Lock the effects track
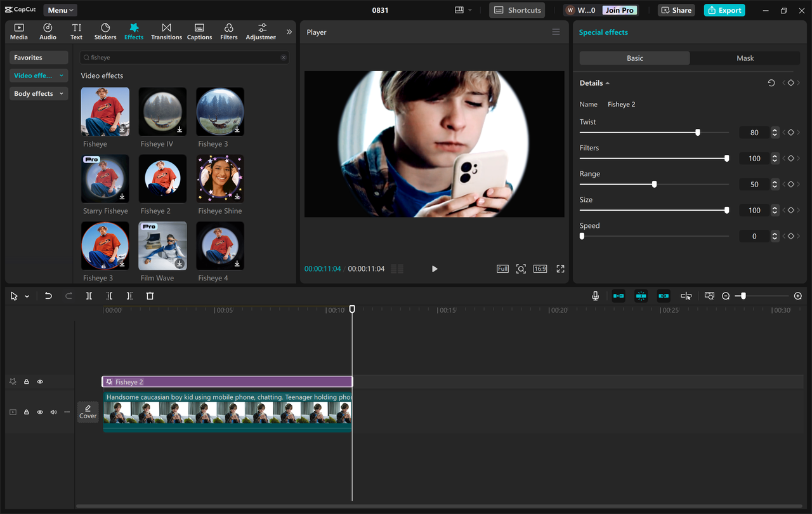 [27, 382]
